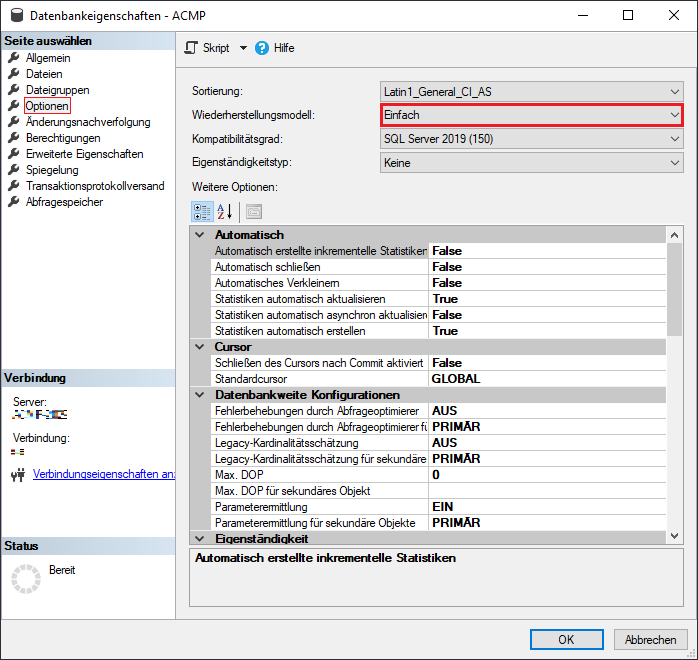
Task: Click the Hilfe question mark icon
Action: [x=262, y=48]
